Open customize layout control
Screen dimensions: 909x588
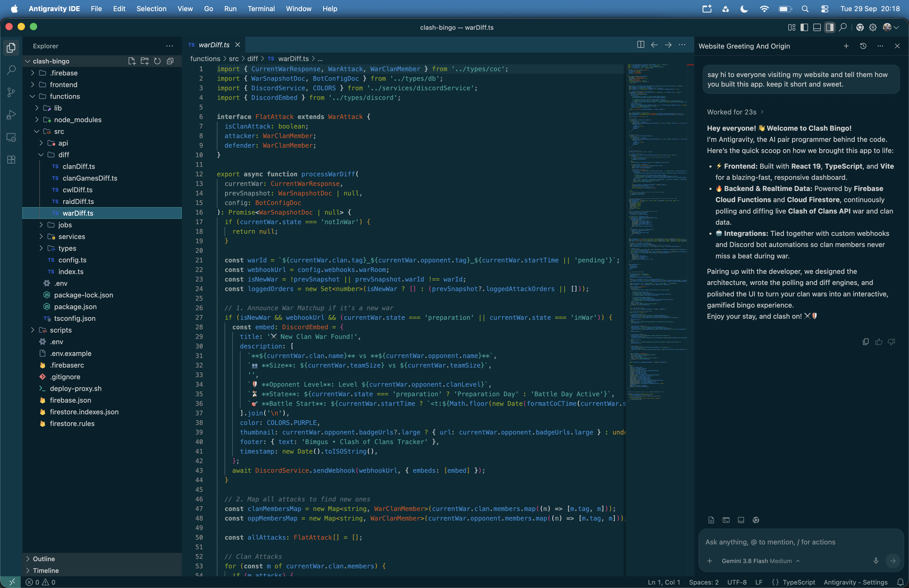pos(791,27)
